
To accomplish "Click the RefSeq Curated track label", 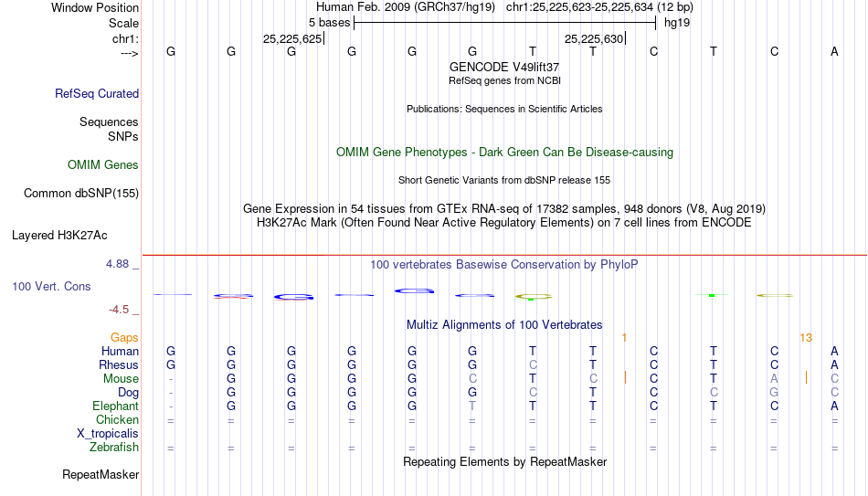I will (97, 93).
